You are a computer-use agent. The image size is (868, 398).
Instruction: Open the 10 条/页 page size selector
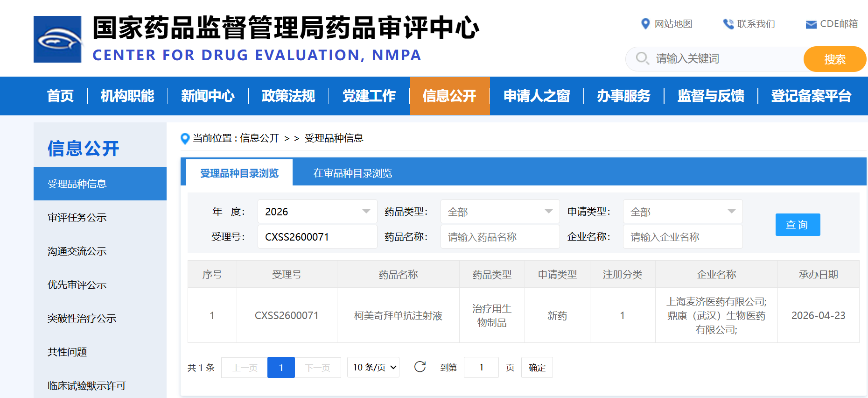[x=373, y=367]
